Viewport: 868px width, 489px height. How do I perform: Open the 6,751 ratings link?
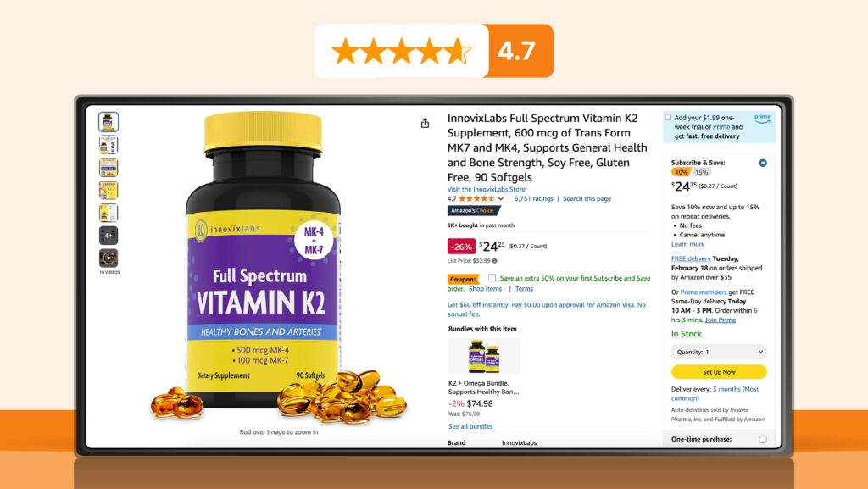(x=534, y=198)
